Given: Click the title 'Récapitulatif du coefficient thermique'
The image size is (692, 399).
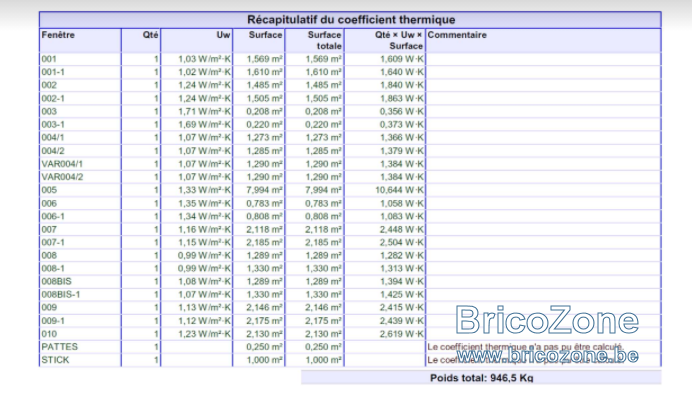Looking at the screenshot, I should (x=351, y=20).
